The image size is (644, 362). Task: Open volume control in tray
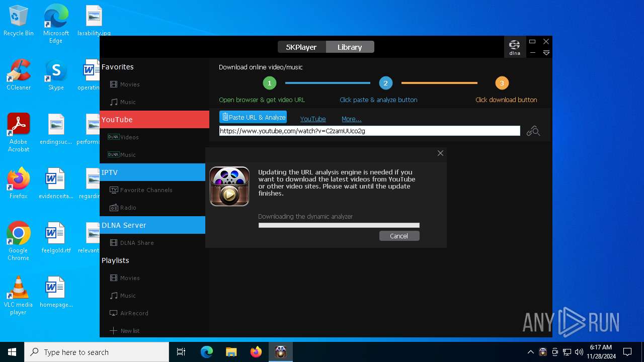click(579, 352)
